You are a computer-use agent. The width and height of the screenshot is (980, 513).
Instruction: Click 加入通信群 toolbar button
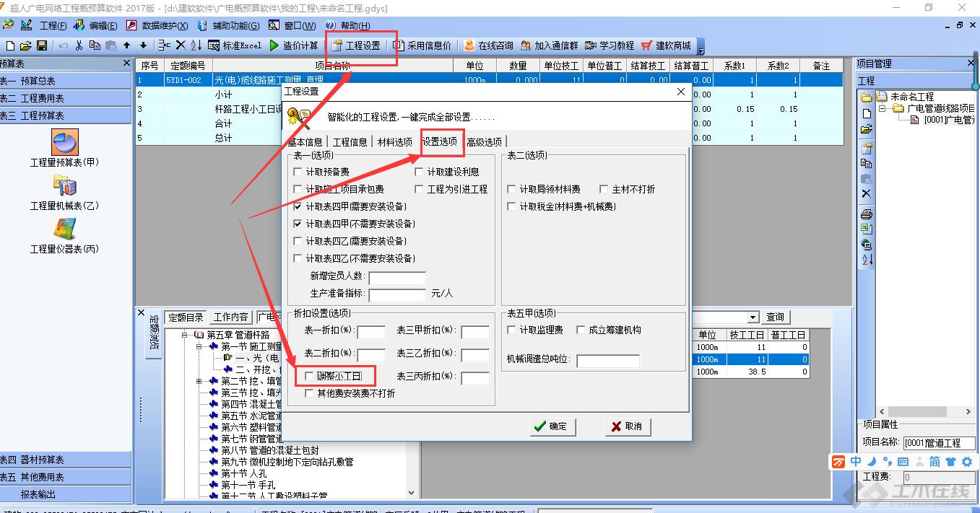pos(550,45)
